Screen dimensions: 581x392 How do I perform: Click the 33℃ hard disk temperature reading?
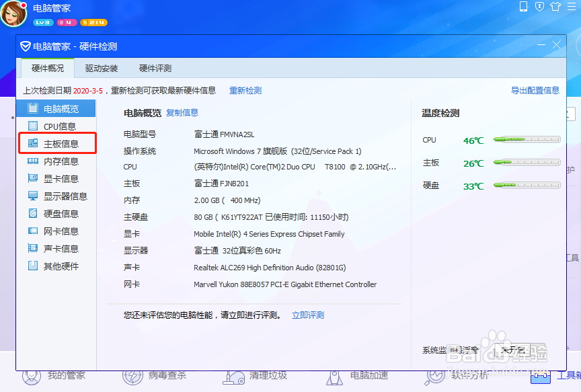(473, 186)
